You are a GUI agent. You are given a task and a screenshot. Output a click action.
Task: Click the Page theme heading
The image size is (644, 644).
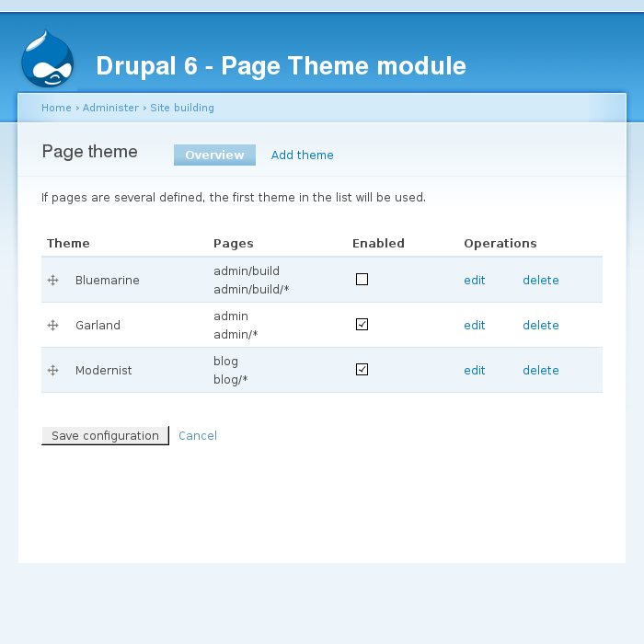pyautogui.click(x=89, y=152)
